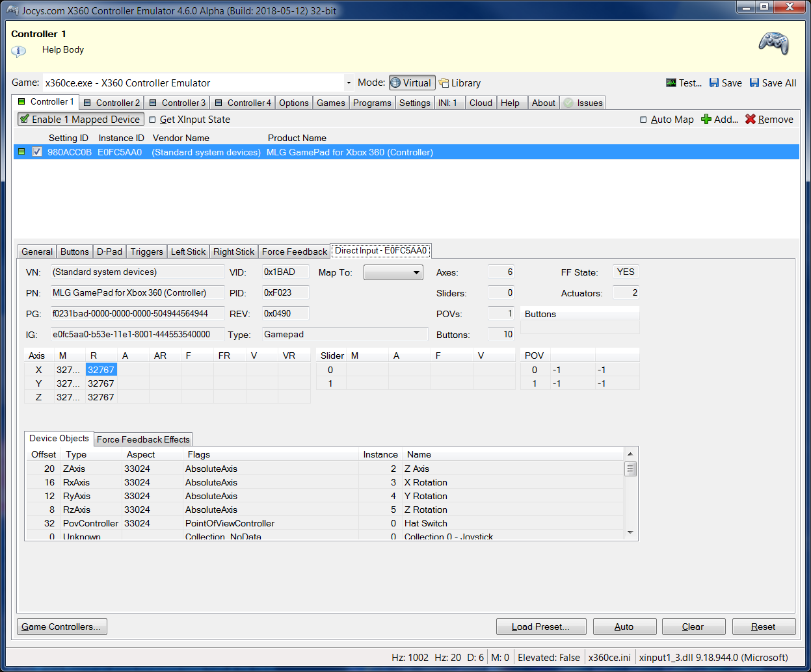Screen dimensions: 811x672
Task: Select the PovController Hat Switch row
Action: 325,523
